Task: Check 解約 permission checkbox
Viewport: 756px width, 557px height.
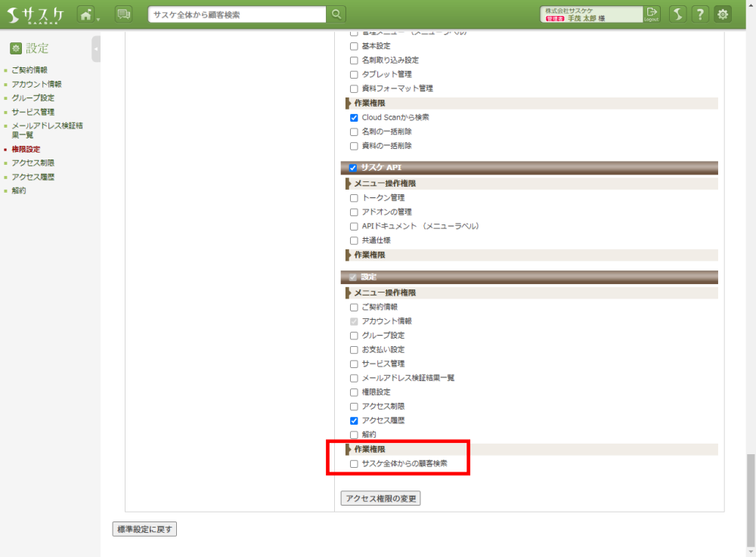Action: [x=354, y=435]
